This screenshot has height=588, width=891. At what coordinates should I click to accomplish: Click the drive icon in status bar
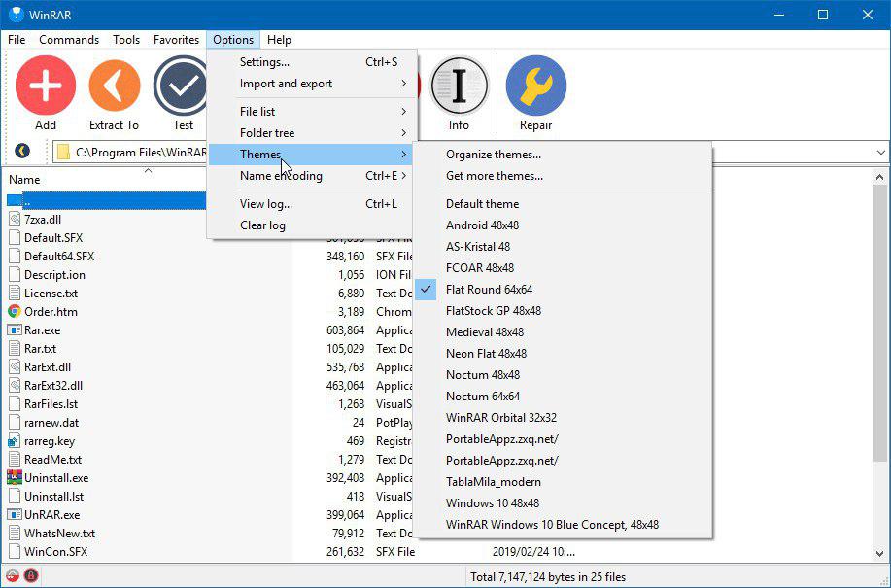[x=13, y=575]
